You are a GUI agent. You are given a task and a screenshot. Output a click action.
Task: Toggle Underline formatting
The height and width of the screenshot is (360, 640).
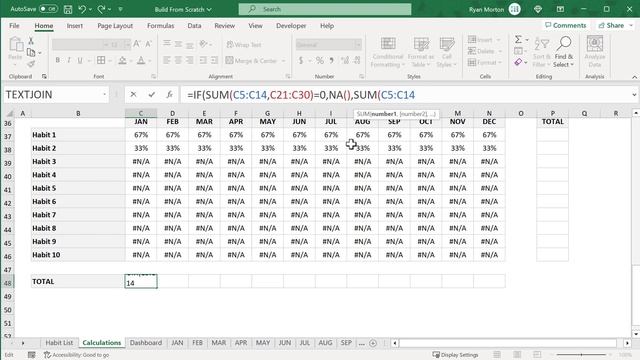tap(80, 60)
